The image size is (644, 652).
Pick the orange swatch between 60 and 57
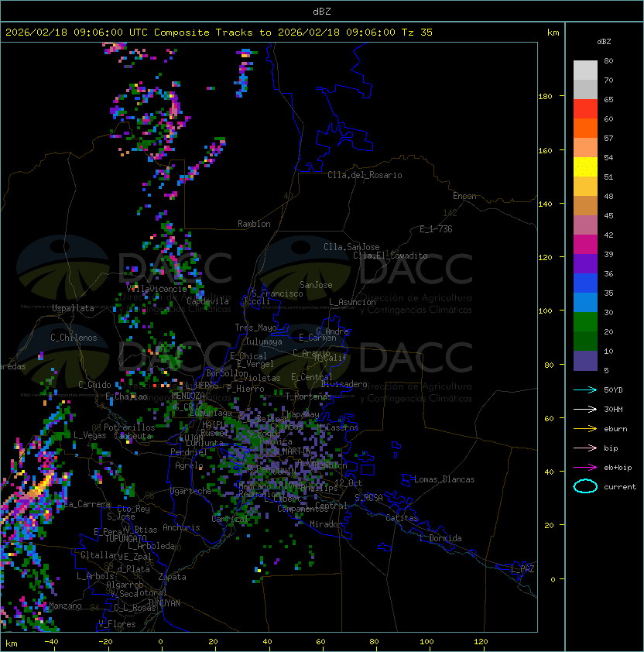[585, 128]
